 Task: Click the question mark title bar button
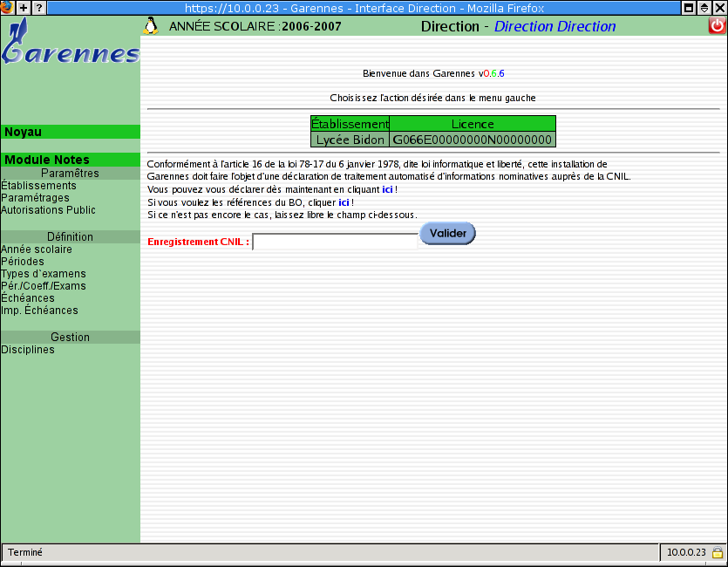pyautogui.click(x=39, y=7)
